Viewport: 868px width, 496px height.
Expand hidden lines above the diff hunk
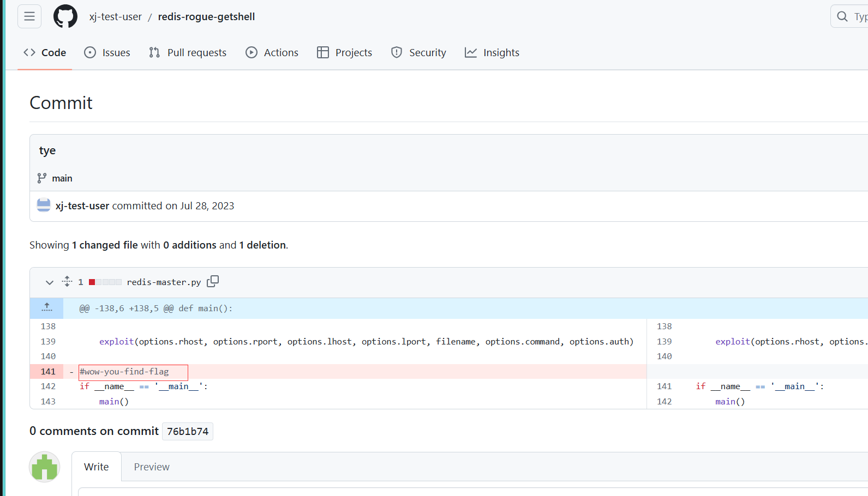pyautogui.click(x=47, y=308)
